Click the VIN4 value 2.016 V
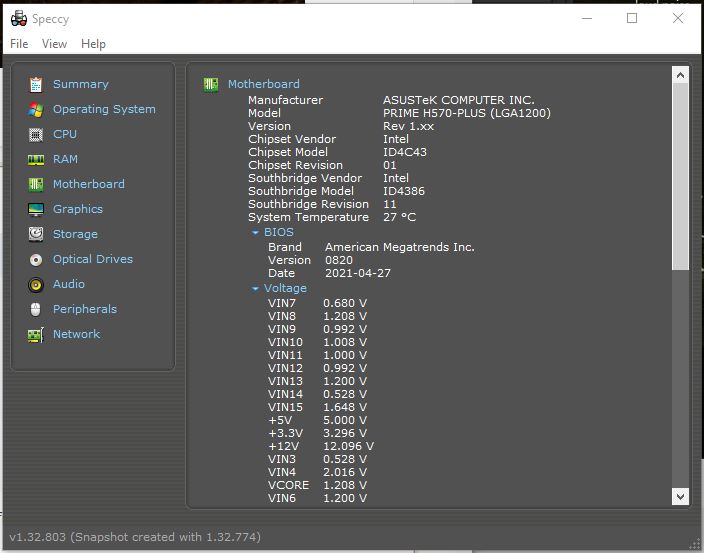The width and height of the screenshot is (704, 553). (345, 472)
